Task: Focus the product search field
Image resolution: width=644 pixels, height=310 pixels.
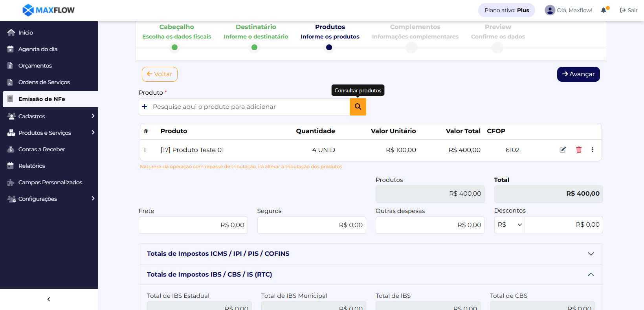Action: coord(250,107)
